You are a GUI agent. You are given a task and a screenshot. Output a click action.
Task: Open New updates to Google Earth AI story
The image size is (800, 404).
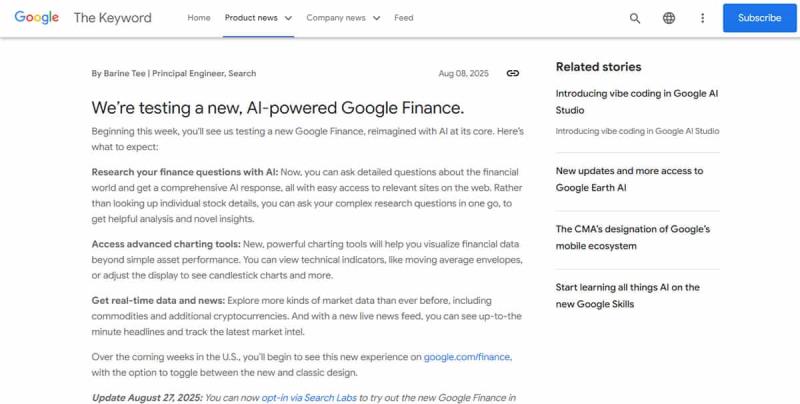(x=629, y=178)
